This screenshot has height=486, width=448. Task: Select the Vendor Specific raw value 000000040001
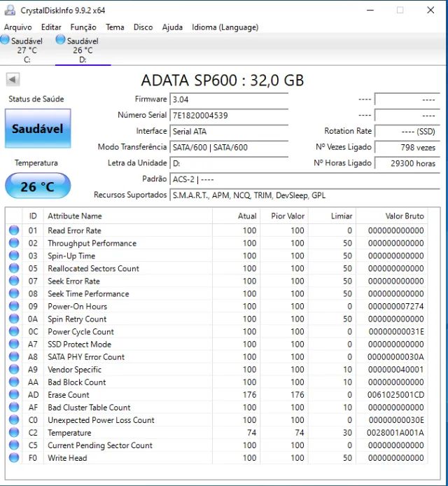pyautogui.click(x=395, y=370)
